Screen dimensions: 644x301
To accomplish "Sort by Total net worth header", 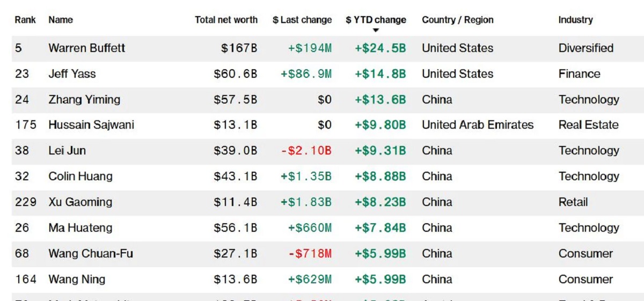I will [226, 20].
